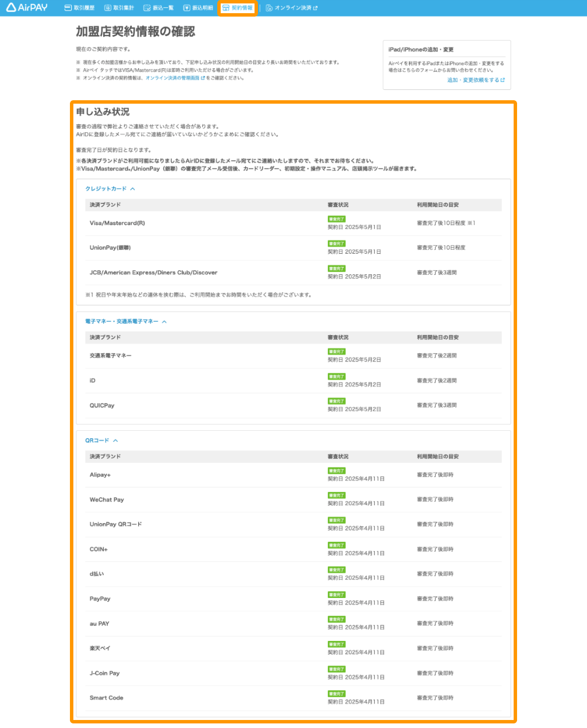The image size is (587, 728).
Task: Click the Visa/Mastercard(R) brand row
Action: tap(117, 223)
